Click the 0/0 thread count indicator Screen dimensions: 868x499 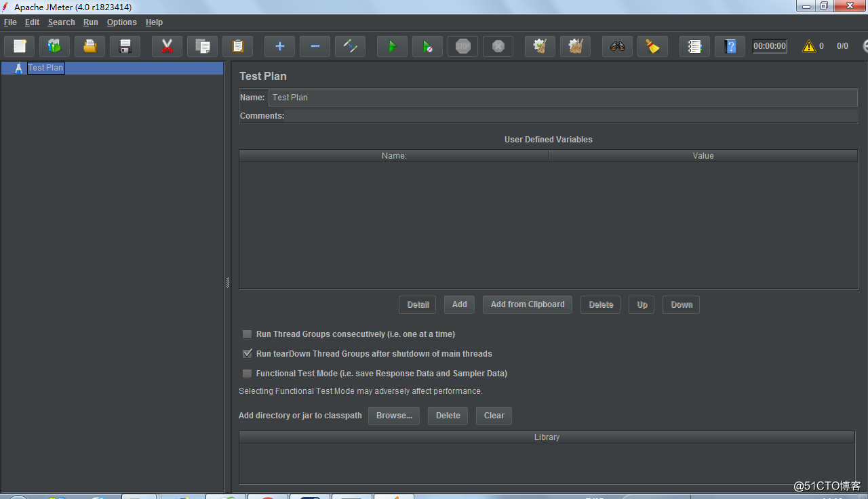point(842,46)
